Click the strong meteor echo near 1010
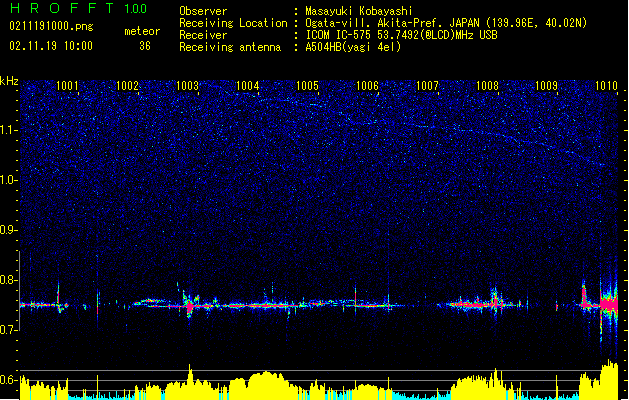629x400 pixels. coord(609,305)
